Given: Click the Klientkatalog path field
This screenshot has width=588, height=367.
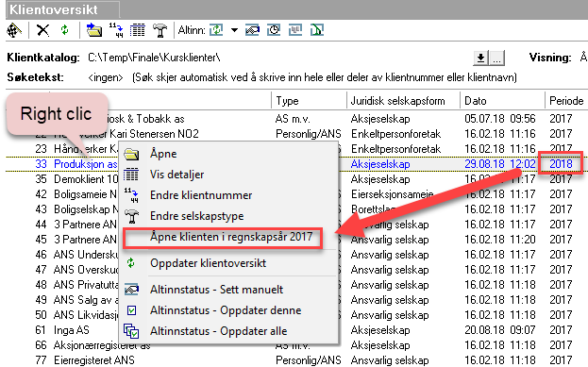Looking at the screenshot, I should [x=154, y=58].
